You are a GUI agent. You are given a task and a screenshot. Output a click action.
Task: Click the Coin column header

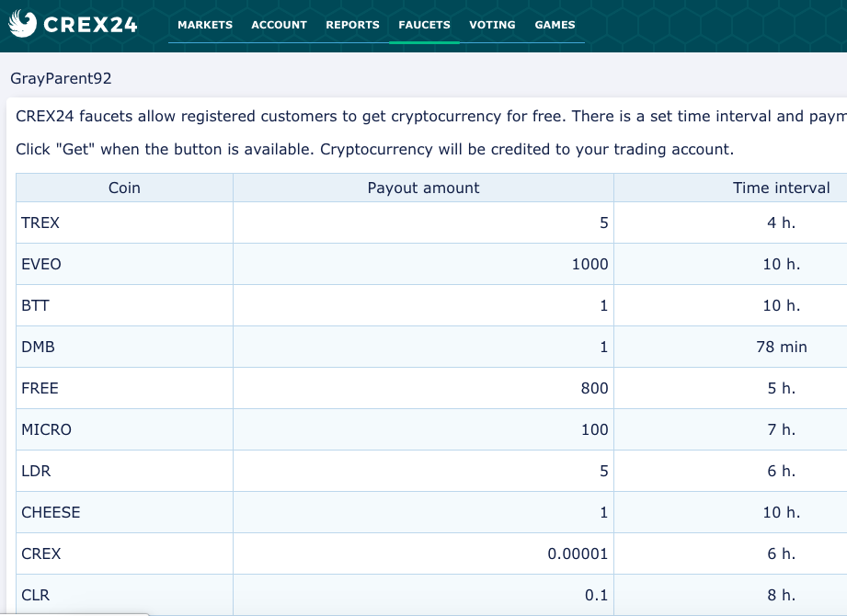(x=124, y=188)
